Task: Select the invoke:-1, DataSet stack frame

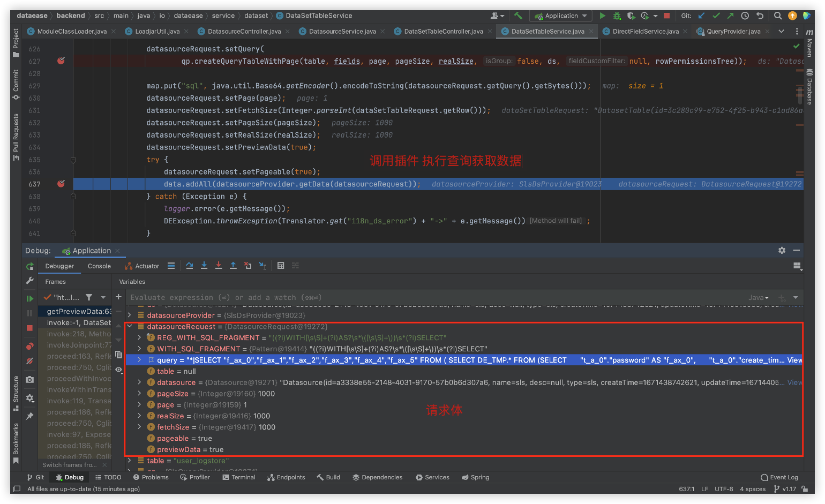Action: tap(79, 322)
